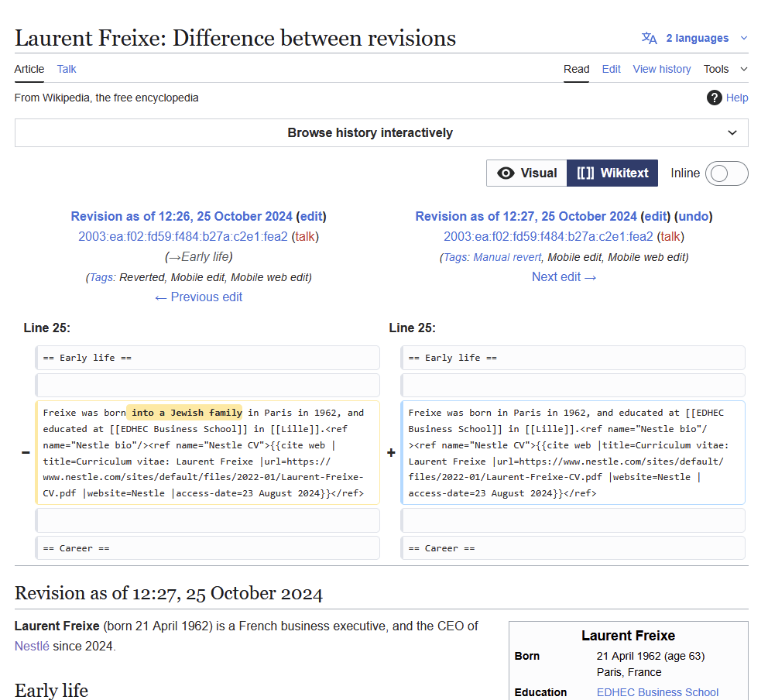
Task: Open the View history tab
Action: pos(662,69)
